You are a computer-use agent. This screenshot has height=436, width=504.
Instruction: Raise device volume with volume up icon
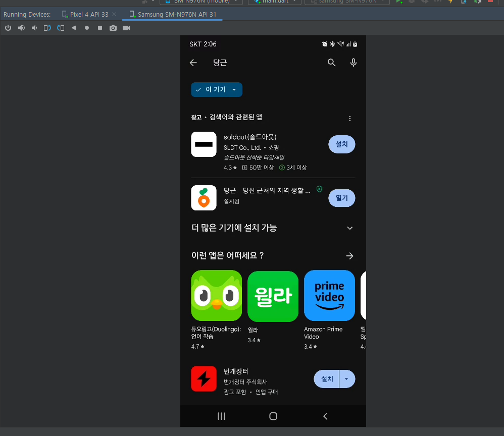[21, 28]
